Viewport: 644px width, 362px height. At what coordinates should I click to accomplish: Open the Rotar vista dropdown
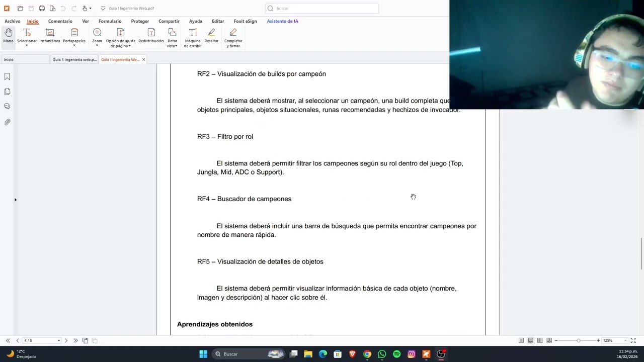(x=172, y=38)
